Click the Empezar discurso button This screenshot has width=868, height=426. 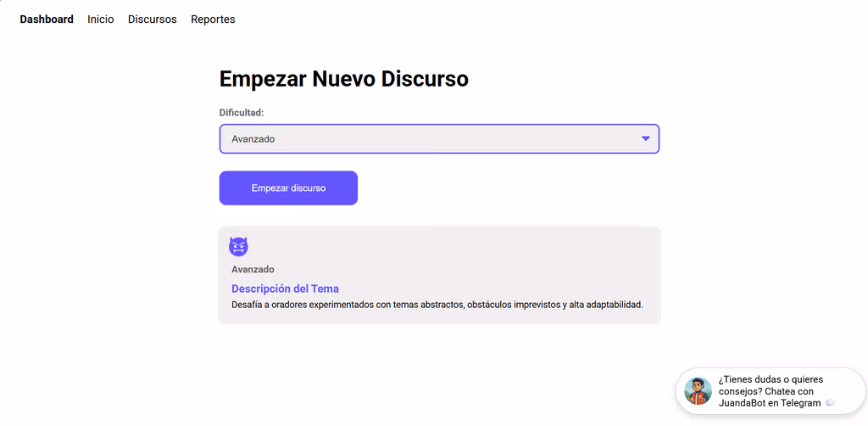pos(288,188)
